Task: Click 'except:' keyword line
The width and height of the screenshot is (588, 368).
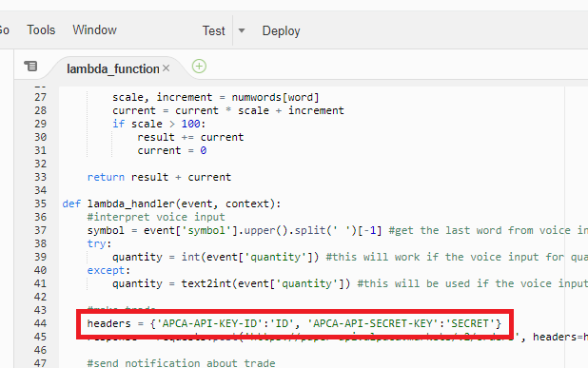Action: click(108, 270)
